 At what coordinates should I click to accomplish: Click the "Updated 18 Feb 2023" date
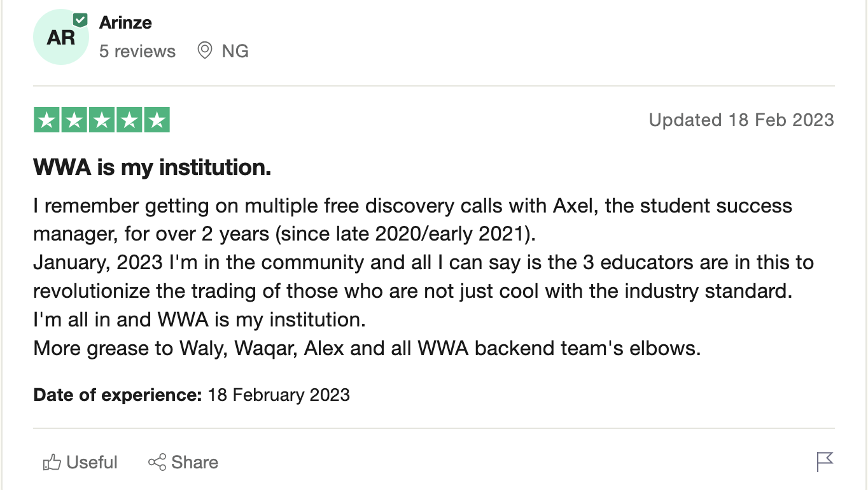click(741, 120)
